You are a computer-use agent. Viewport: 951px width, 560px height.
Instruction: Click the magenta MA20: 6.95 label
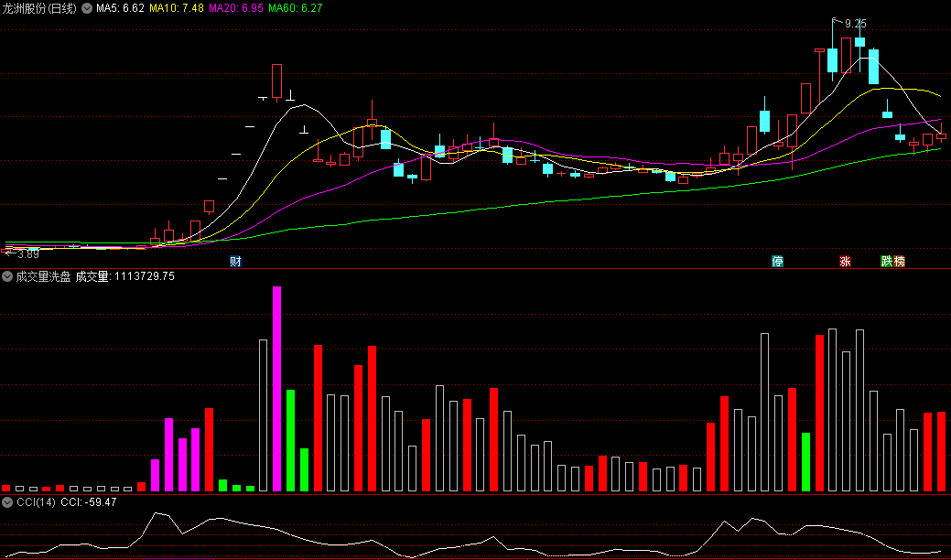click(x=236, y=8)
